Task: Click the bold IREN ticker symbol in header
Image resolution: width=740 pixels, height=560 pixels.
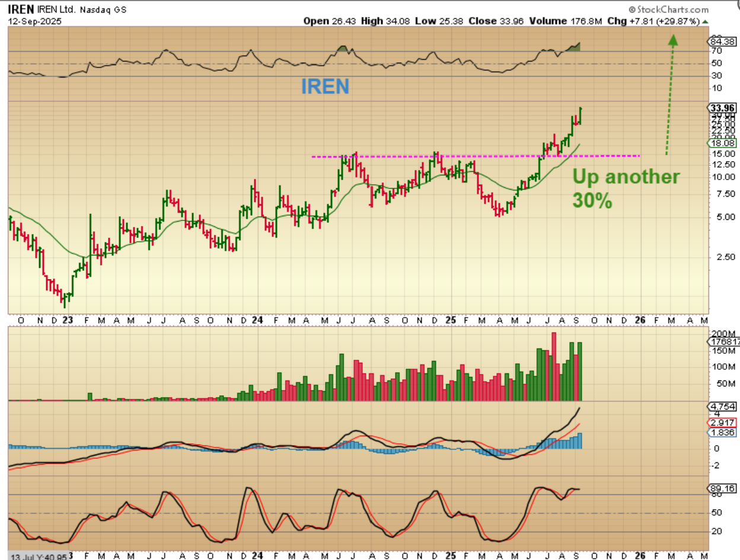Action: 20,9
